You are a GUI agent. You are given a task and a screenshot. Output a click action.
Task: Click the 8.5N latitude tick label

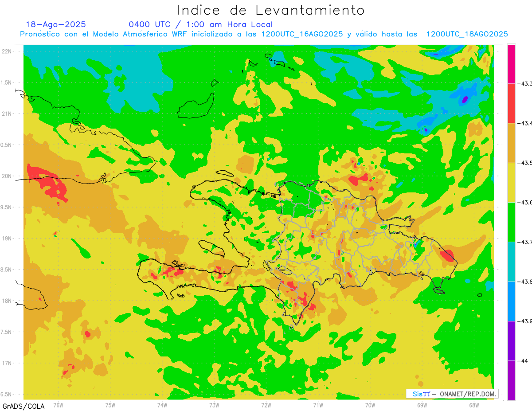point(7,270)
